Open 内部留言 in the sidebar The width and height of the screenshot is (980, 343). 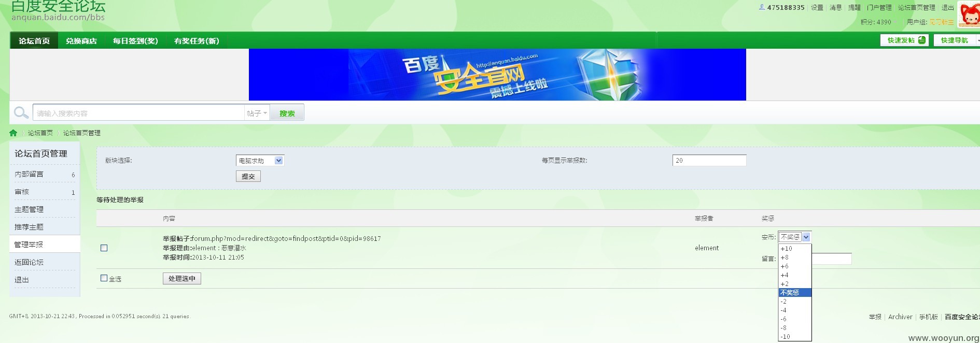tap(45, 174)
